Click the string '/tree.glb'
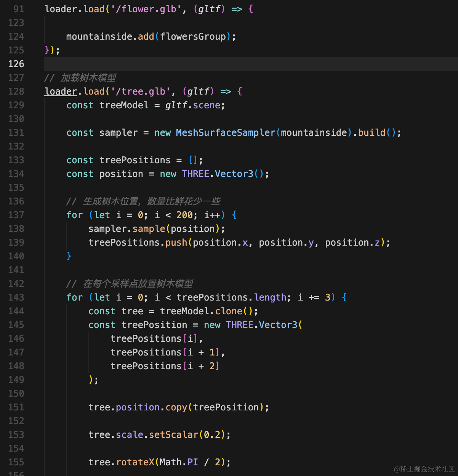This screenshot has height=476, width=458. coord(140,92)
